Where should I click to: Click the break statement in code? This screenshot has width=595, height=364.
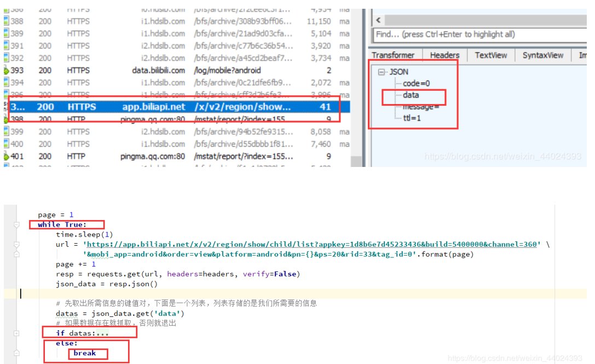[x=85, y=353]
